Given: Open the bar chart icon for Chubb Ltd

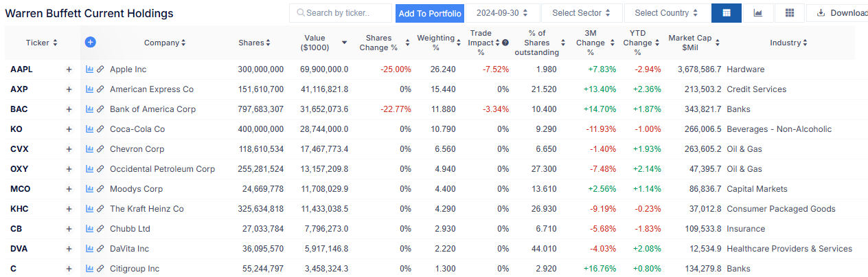Looking at the screenshot, I should click(89, 229).
